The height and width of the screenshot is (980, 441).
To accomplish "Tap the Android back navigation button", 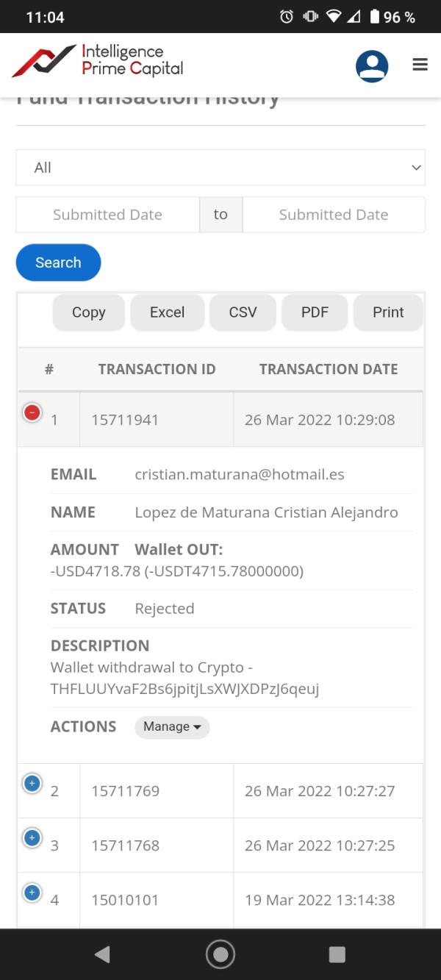I will point(103,954).
